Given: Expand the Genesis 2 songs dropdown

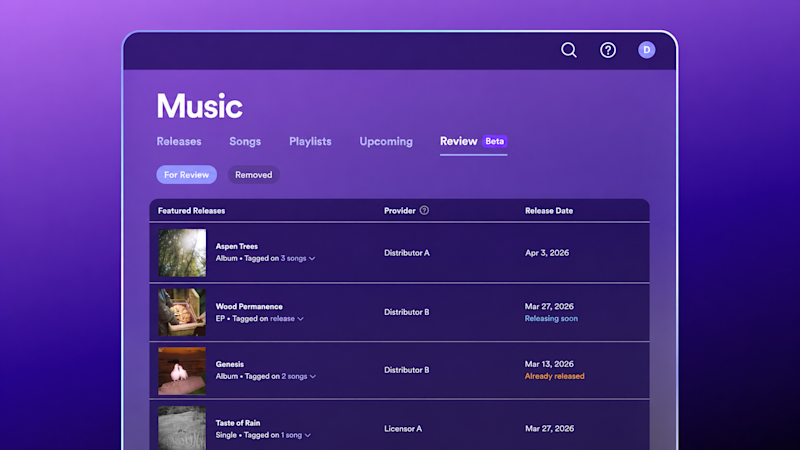Looking at the screenshot, I should [299, 376].
